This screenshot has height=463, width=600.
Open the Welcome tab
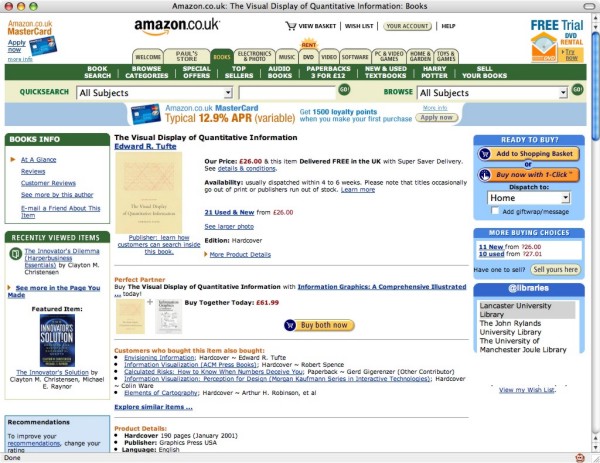(x=148, y=57)
